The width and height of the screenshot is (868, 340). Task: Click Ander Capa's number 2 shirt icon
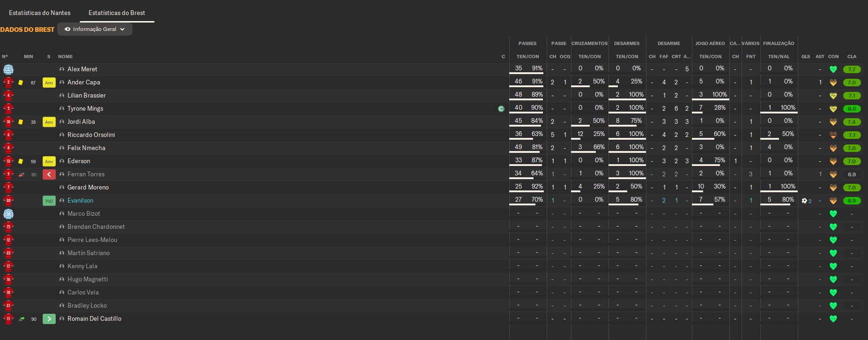(x=8, y=83)
